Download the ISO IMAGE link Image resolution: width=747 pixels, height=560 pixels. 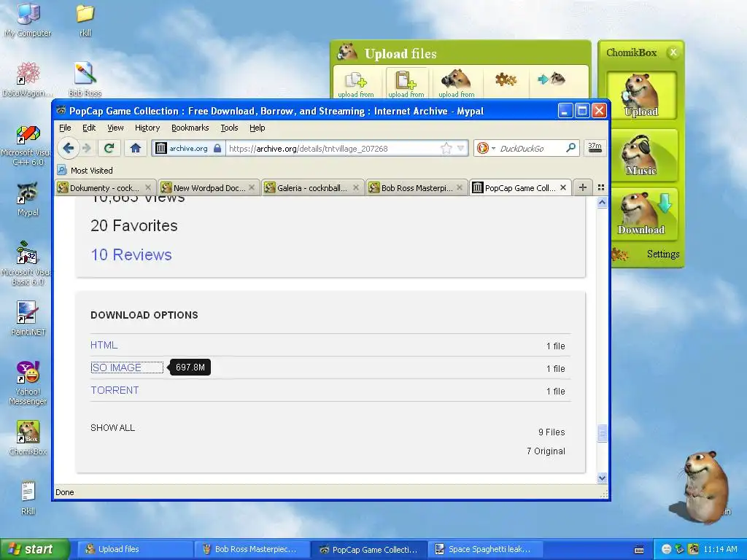pos(116,367)
